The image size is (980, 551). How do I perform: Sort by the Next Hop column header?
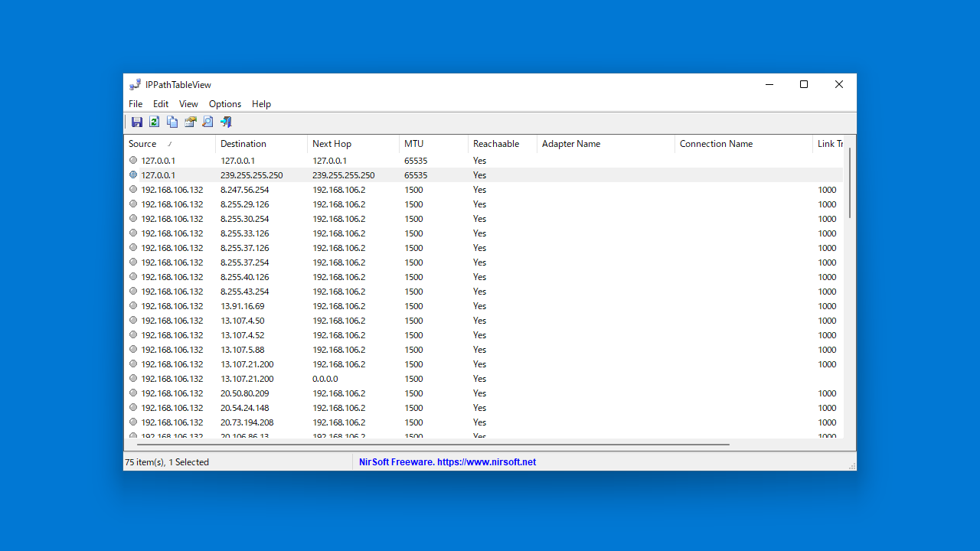(354, 144)
